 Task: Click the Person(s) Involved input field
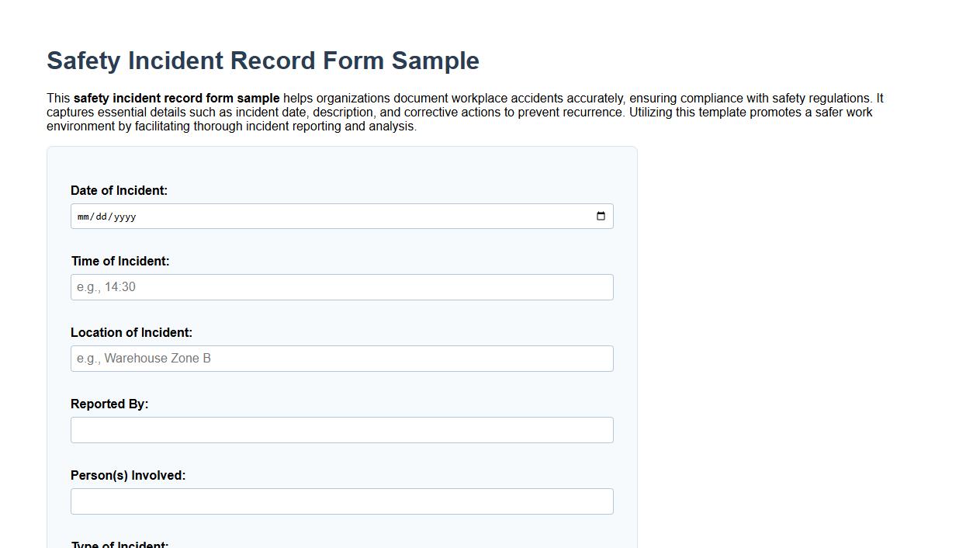pos(341,501)
